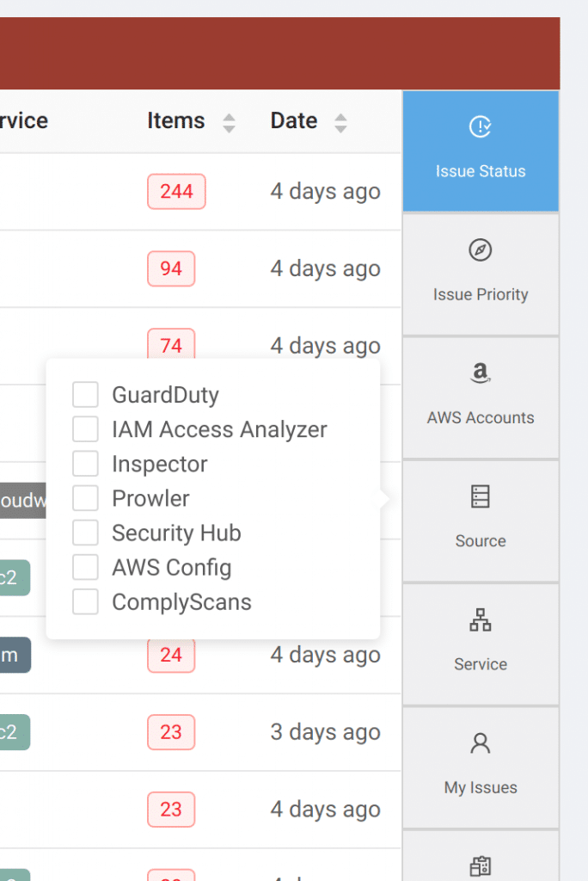The height and width of the screenshot is (881, 588).
Task: Click the Service hierarchy icon
Action: click(481, 619)
